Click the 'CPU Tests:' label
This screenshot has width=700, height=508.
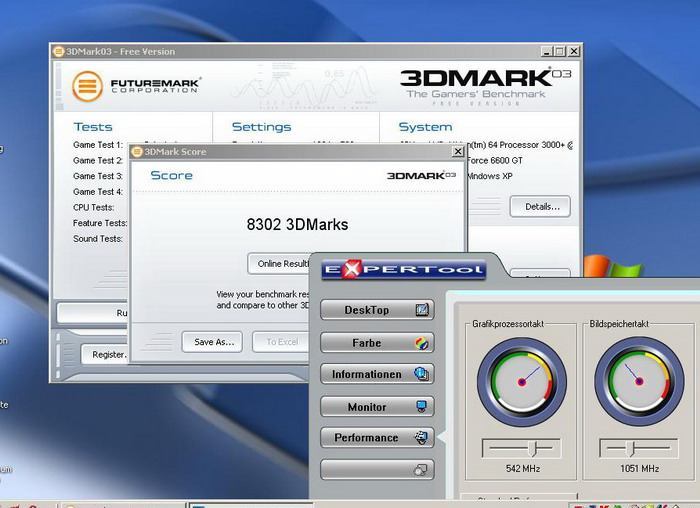coord(94,208)
